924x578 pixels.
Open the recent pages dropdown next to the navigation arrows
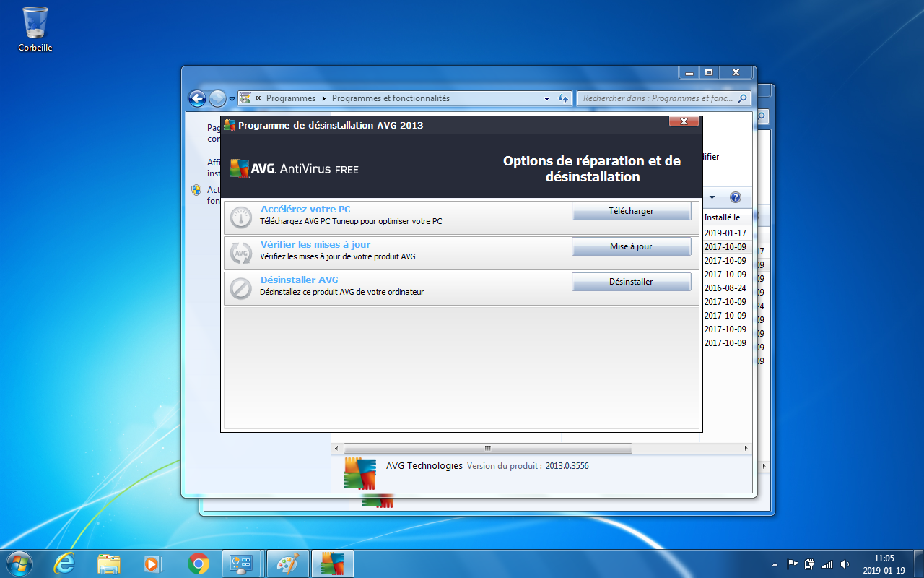click(x=232, y=99)
